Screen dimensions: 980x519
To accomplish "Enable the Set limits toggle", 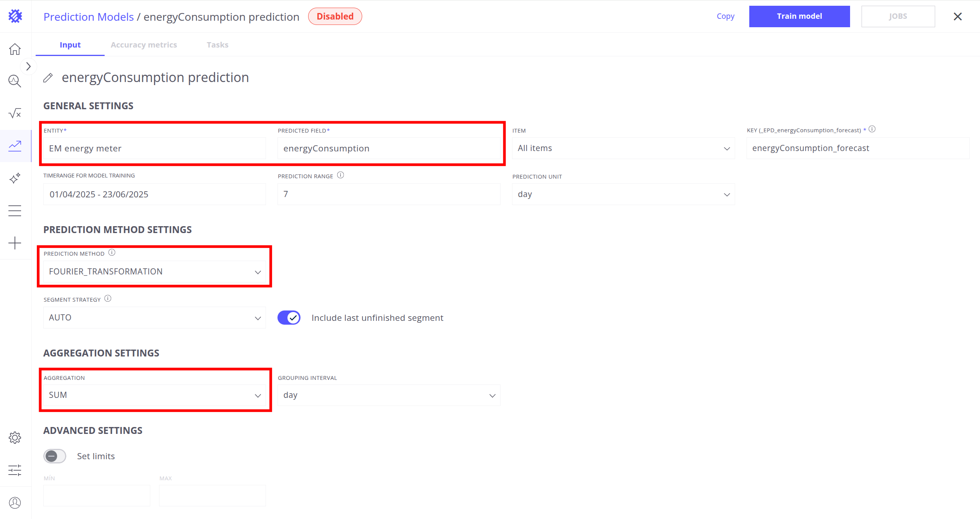I will [55, 456].
